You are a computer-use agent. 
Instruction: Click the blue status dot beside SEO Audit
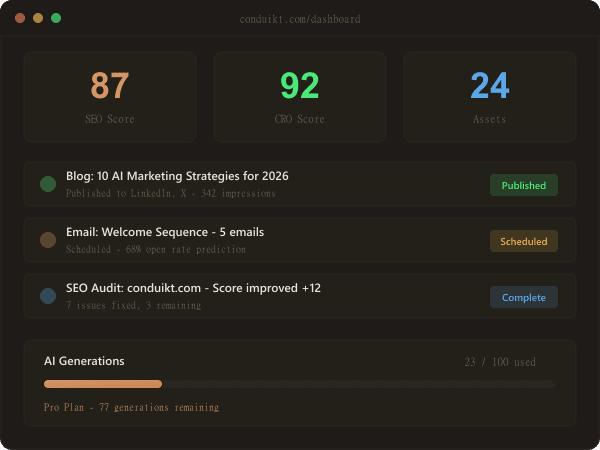pos(48,296)
